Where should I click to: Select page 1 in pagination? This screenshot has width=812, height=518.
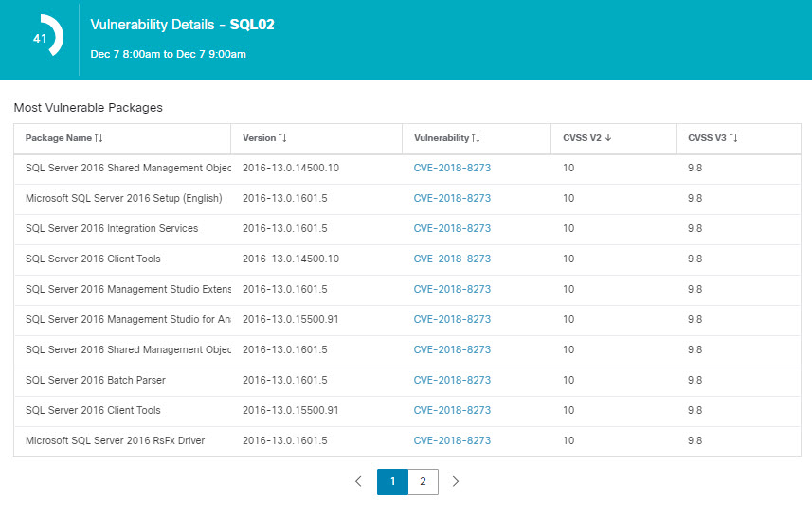point(392,482)
